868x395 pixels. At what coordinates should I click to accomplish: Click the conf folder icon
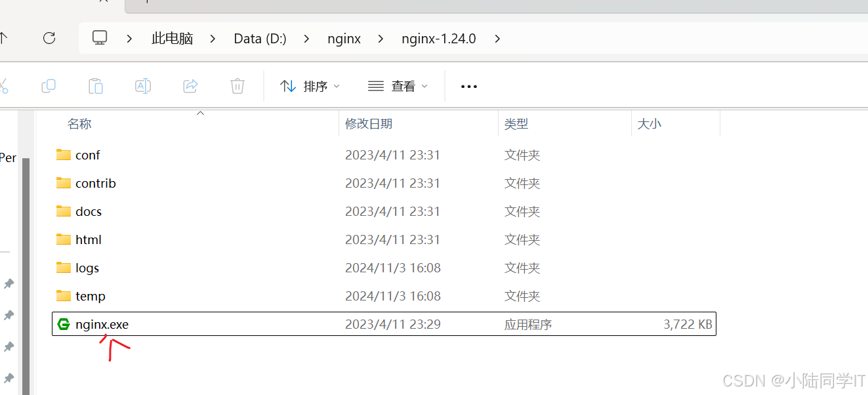pyautogui.click(x=64, y=155)
